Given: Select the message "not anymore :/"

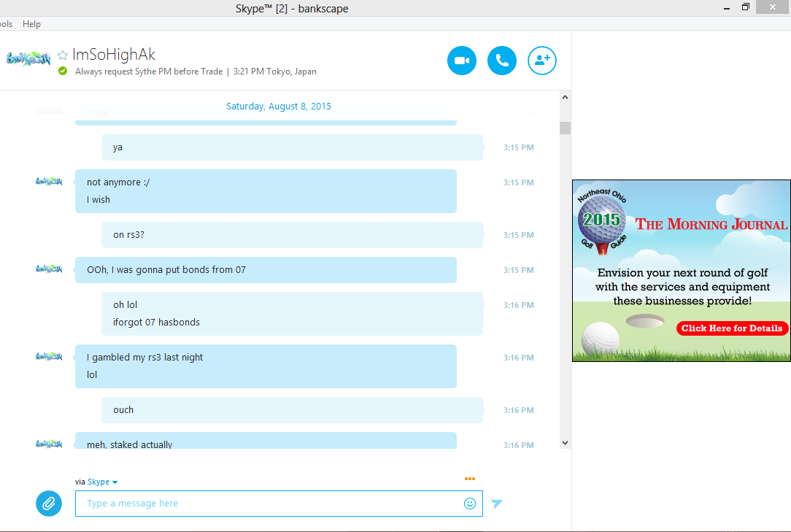Looking at the screenshot, I should tap(118, 182).
